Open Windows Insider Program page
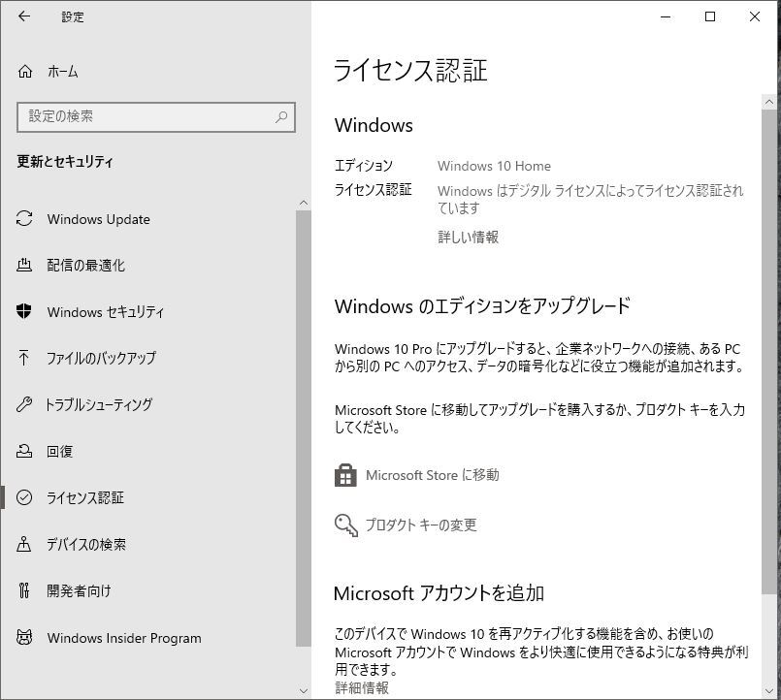Image resolution: width=781 pixels, height=700 pixels. pyautogui.click(x=124, y=638)
